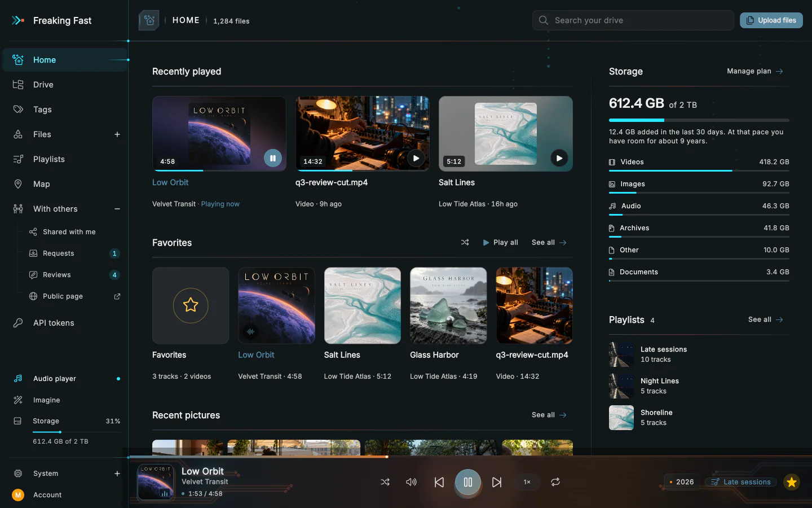Open Public page external link
The width and height of the screenshot is (812, 508).
pos(74,296)
